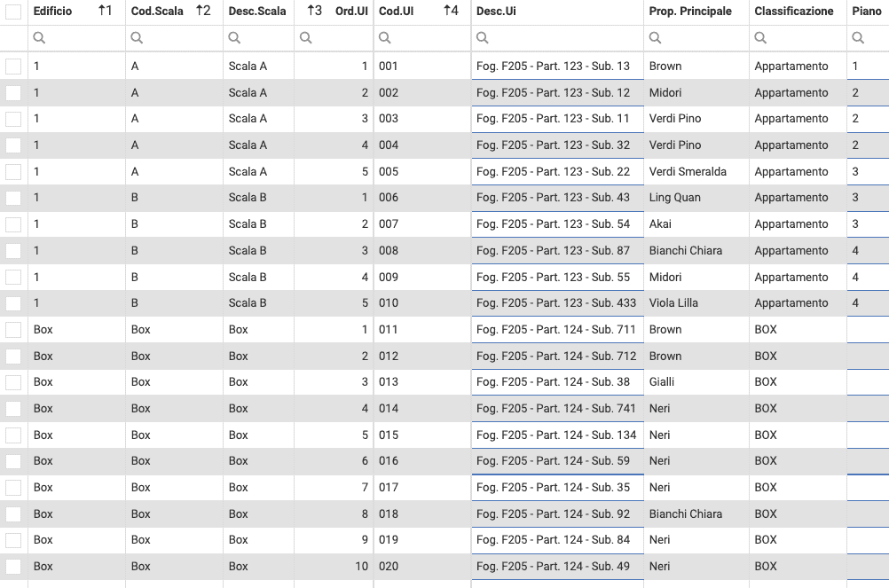Click the search icon under Edificio column
The width and height of the screenshot is (889, 588).
pos(39,38)
